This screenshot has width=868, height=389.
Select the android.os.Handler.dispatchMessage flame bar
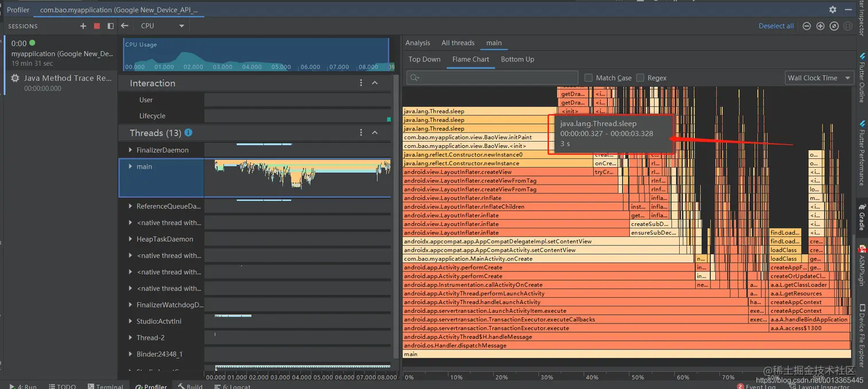click(627, 345)
